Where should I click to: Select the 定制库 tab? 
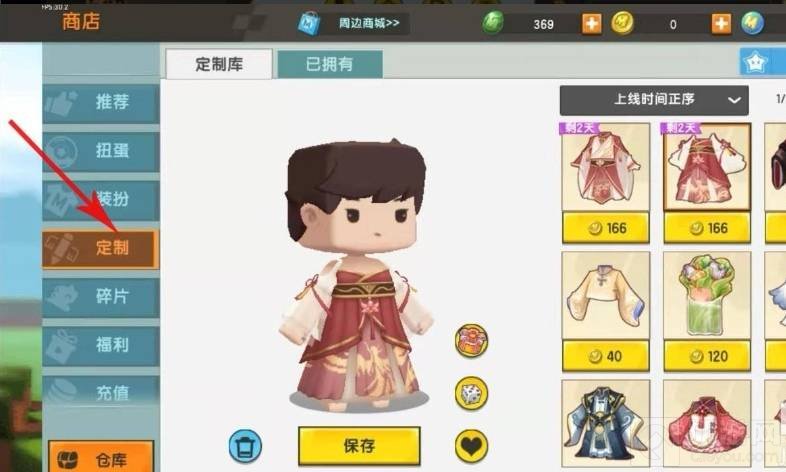219,64
